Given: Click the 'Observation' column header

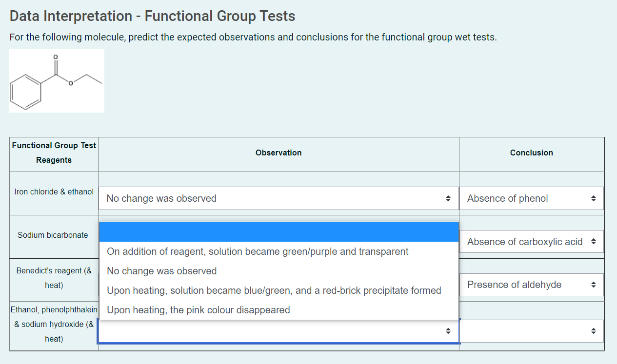Looking at the screenshot, I should tap(278, 153).
